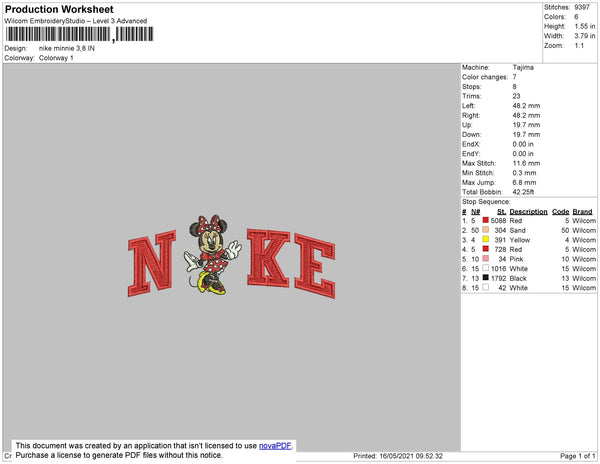The width and height of the screenshot is (600, 464).
Task: Click the Height value 1.55 in
Action: (x=585, y=26)
